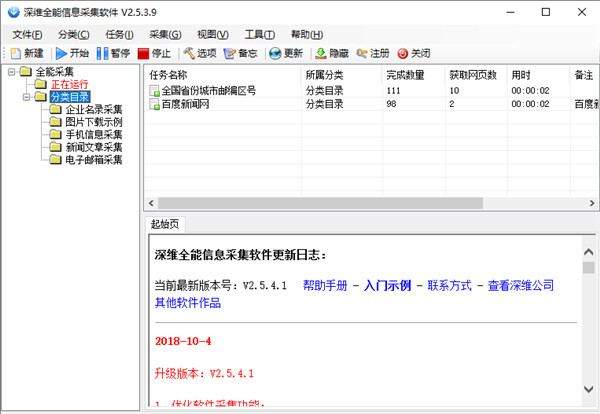This screenshot has height=414, width=600.
Task: Select the 新闻文章采集 folder
Action: 93,147
